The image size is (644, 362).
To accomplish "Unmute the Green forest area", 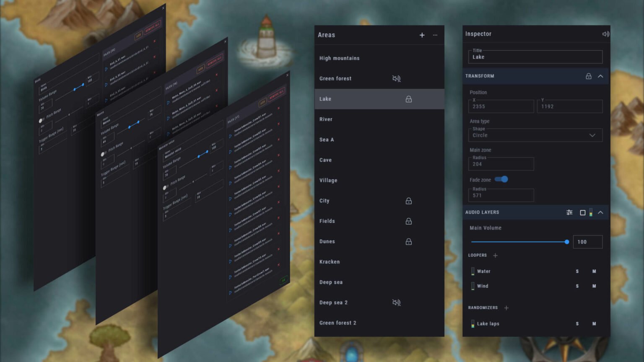I will point(395,78).
